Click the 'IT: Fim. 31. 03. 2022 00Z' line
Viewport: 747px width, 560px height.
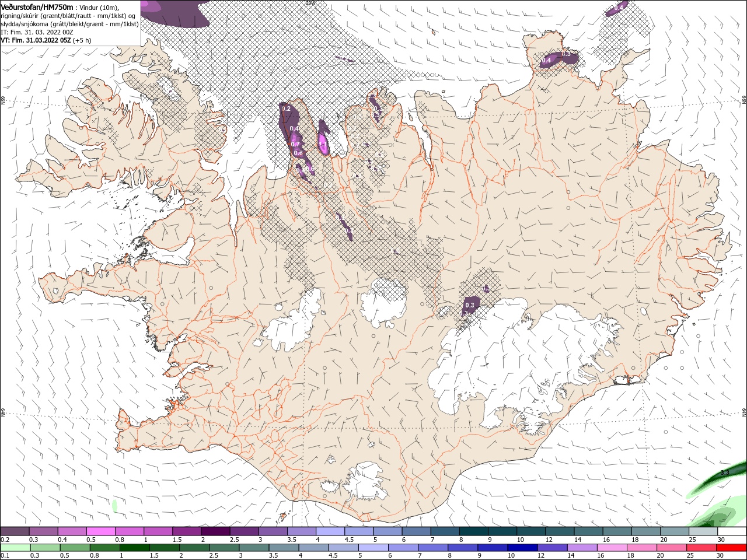point(37,32)
